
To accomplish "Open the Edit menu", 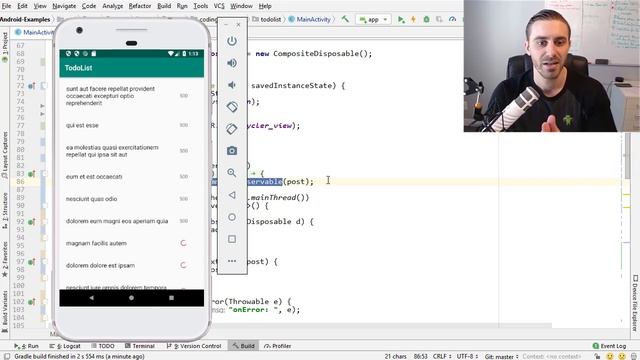I will [x=22, y=6].
